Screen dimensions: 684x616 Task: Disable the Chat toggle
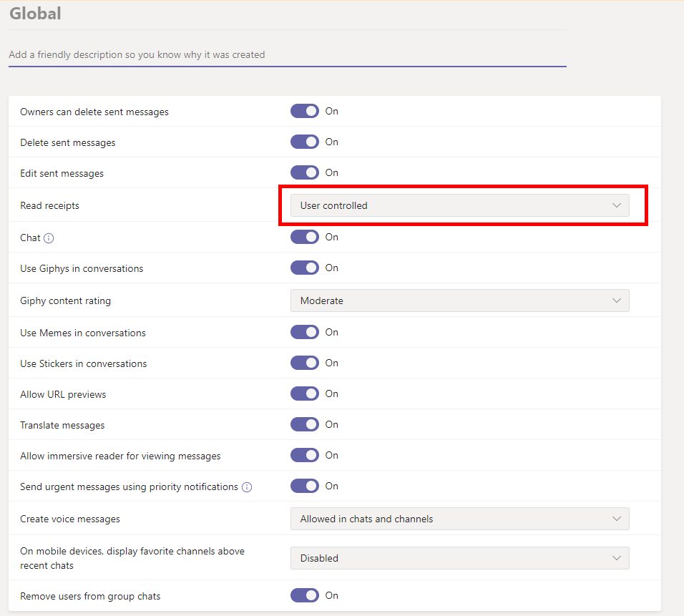(x=305, y=237)
